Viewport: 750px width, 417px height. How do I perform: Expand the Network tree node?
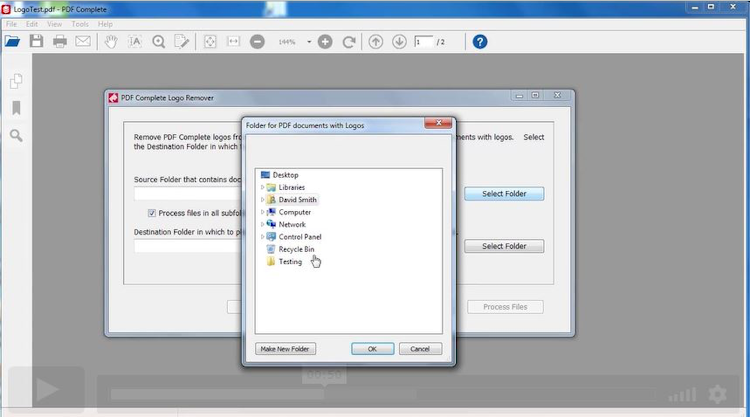pyautogui.click(x=262, y=225)
